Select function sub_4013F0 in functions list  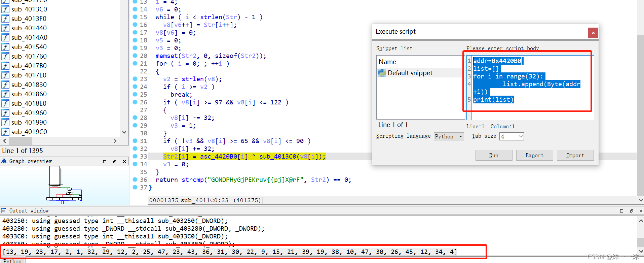(x=29, y=19)
